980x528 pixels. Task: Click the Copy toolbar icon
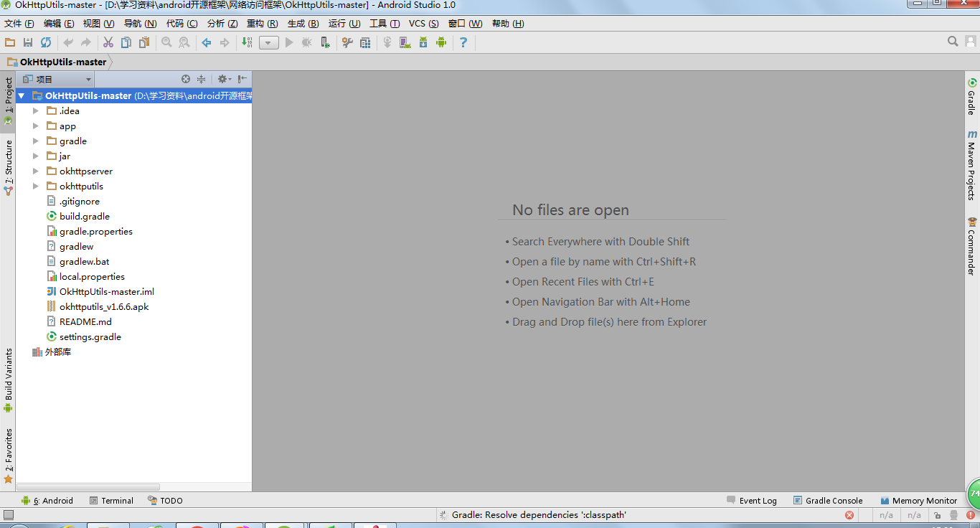point(126,43)
